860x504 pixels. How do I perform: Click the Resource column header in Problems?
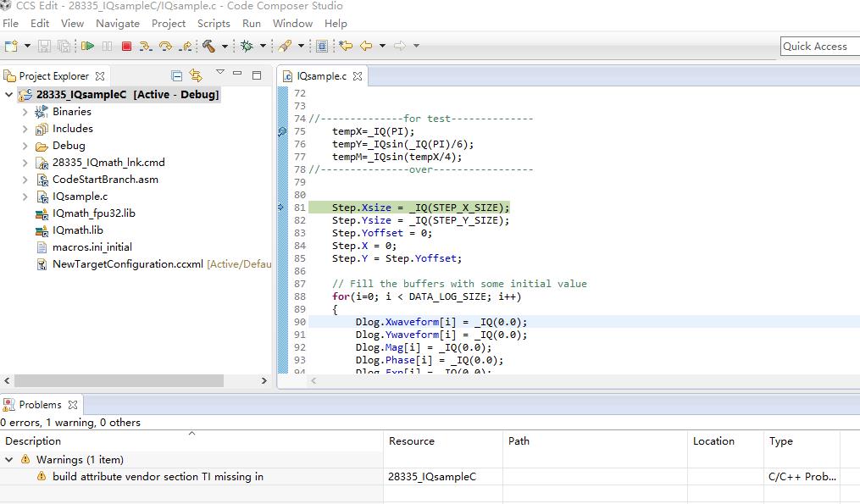pos(412,441)
